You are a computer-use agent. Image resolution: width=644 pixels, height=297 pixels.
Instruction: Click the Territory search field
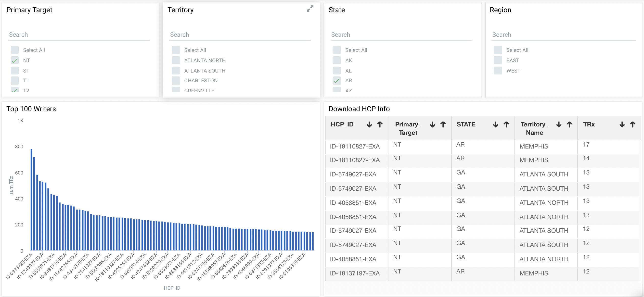point(240,35)
